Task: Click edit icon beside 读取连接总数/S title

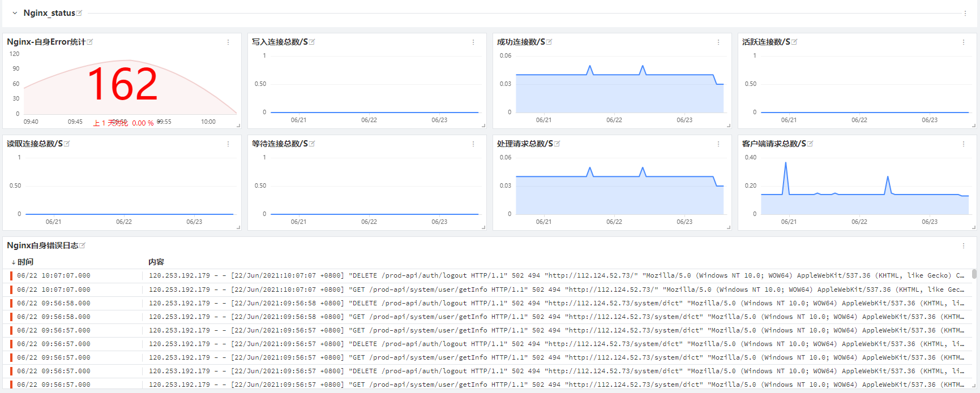Action: [67, 144]
